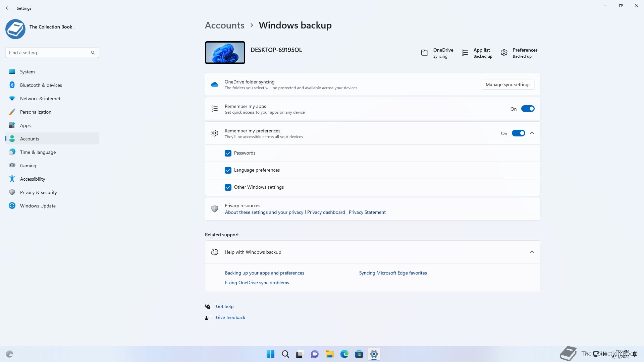The height and width of the screenshot is (362, 644).
Task: Turn off the Remember my apps toggle
Action: [528, 109]
